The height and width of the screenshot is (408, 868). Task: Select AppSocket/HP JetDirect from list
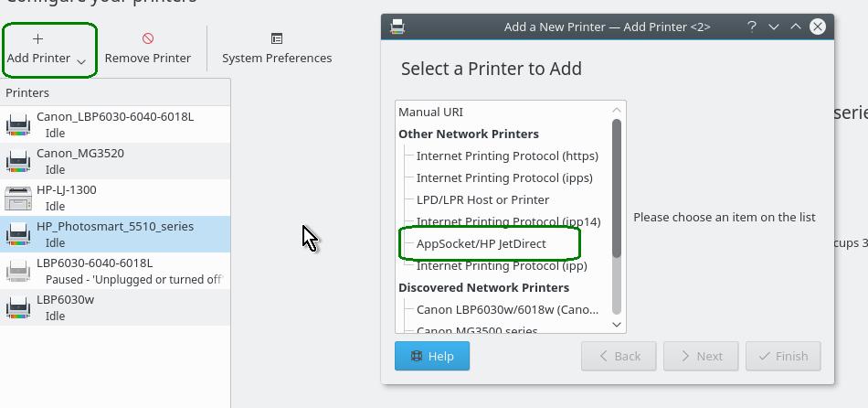(x=481, y=244)
